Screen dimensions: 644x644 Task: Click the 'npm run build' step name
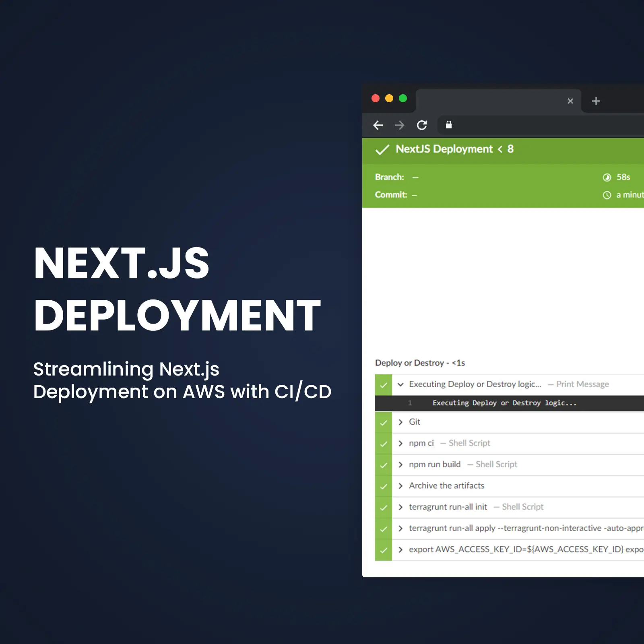pyautogui.click(x=435, y=464)
